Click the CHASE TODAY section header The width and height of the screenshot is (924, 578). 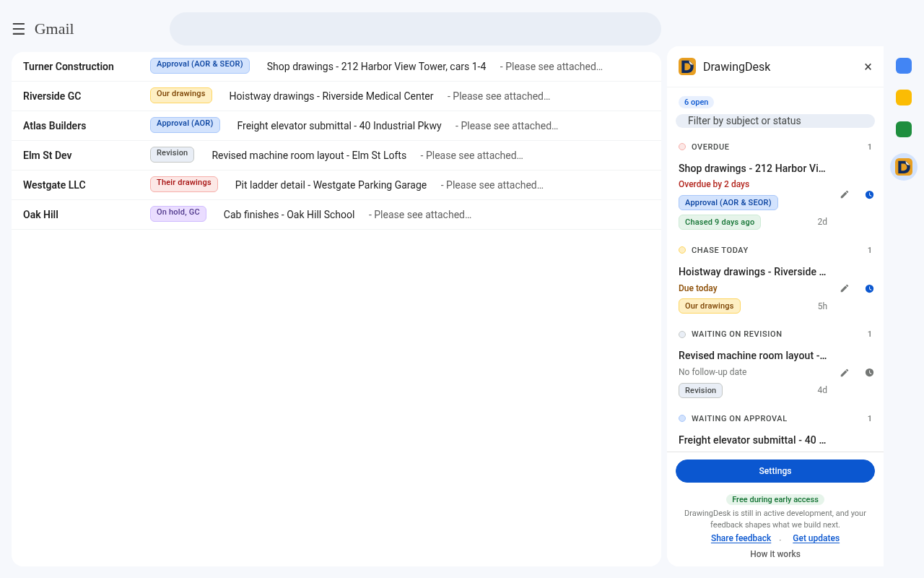click(775, 250)
